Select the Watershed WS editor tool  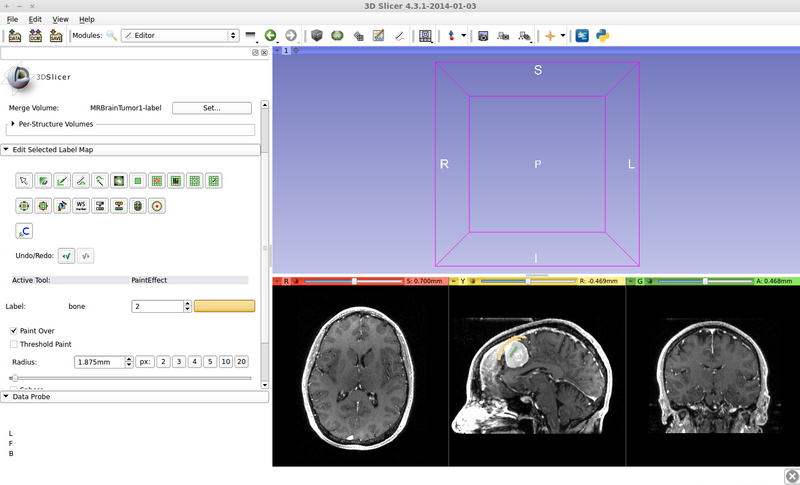81,206
